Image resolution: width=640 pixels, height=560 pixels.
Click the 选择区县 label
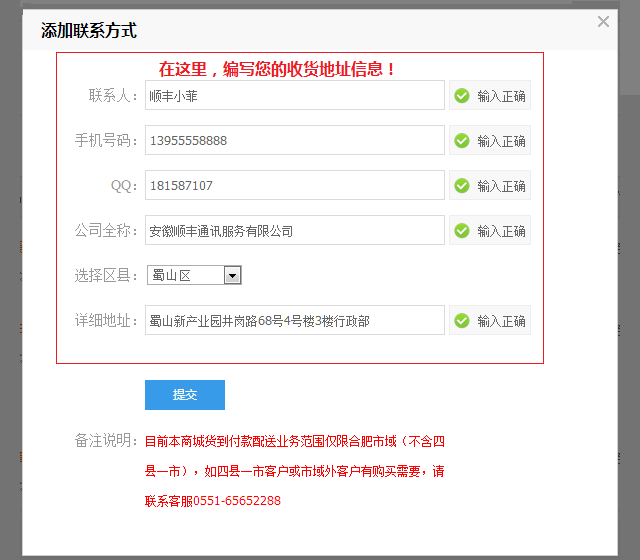coord(105,276)
